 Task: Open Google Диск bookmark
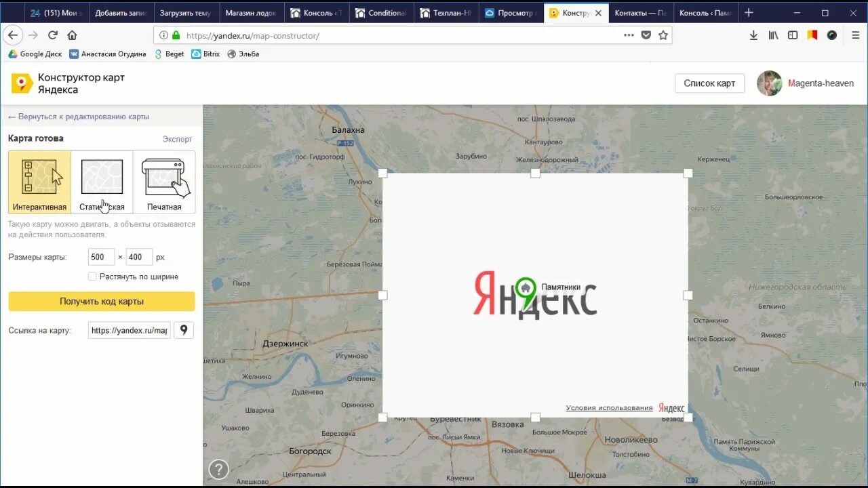(x=35, y=54)
